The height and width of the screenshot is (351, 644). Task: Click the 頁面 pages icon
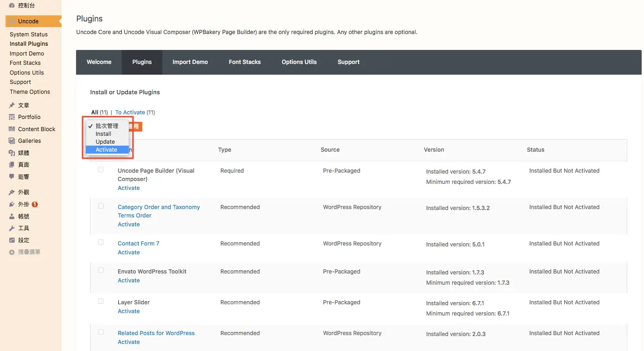coord(12,165)
